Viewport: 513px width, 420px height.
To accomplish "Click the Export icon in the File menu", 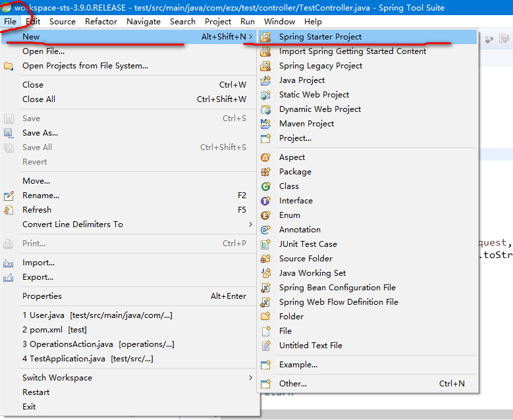I will 9,277.
